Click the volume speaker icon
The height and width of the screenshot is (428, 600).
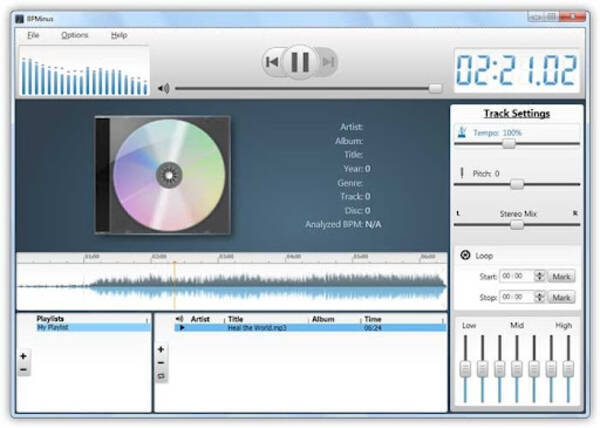point(164,88)
